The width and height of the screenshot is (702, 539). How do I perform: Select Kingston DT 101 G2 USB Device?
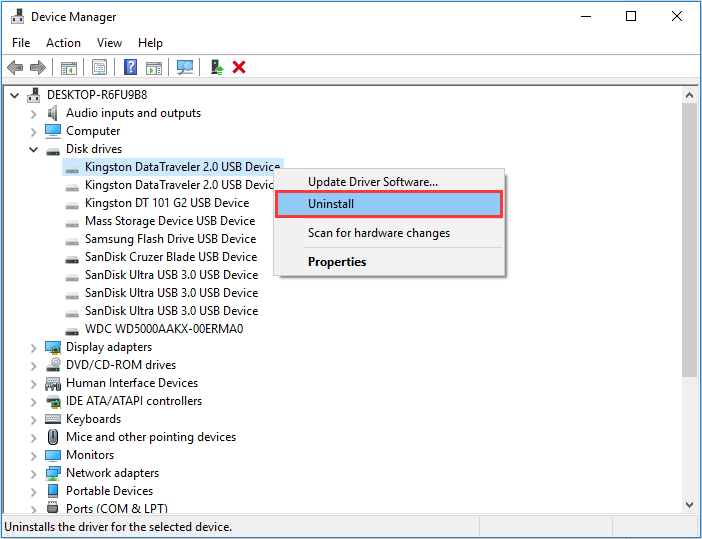coord(167,203)
